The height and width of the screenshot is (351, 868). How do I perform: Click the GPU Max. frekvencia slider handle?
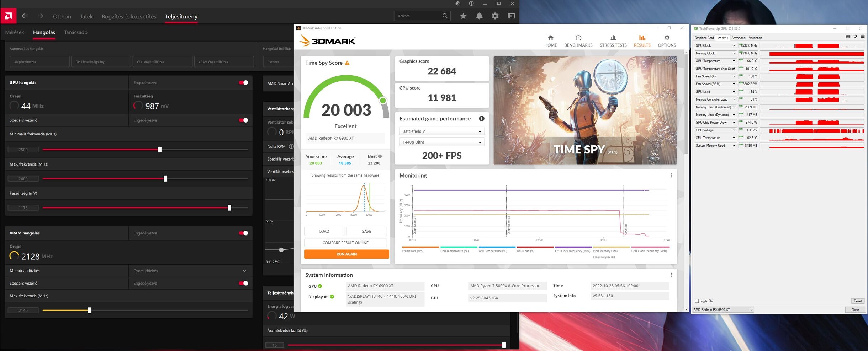pos(165,179)
